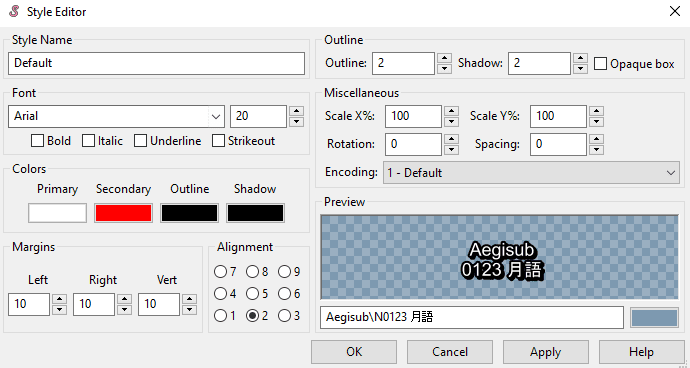Open the Arial font name dropdown
Viewport: 690px width, 368px height.
(216, 117)
